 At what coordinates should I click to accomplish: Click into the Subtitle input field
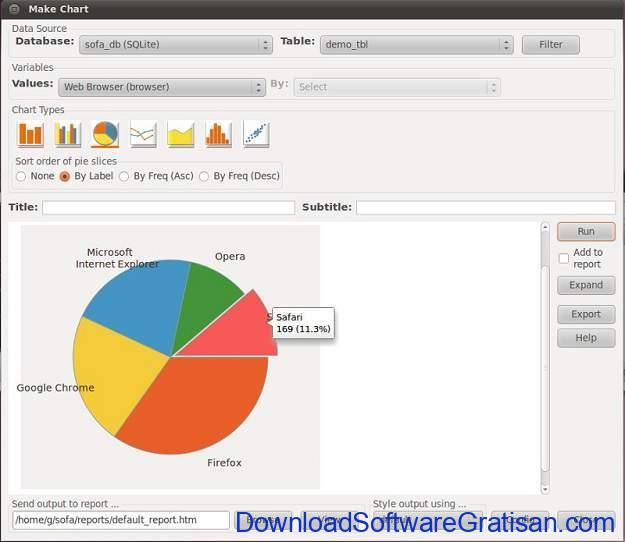(485, 208)
